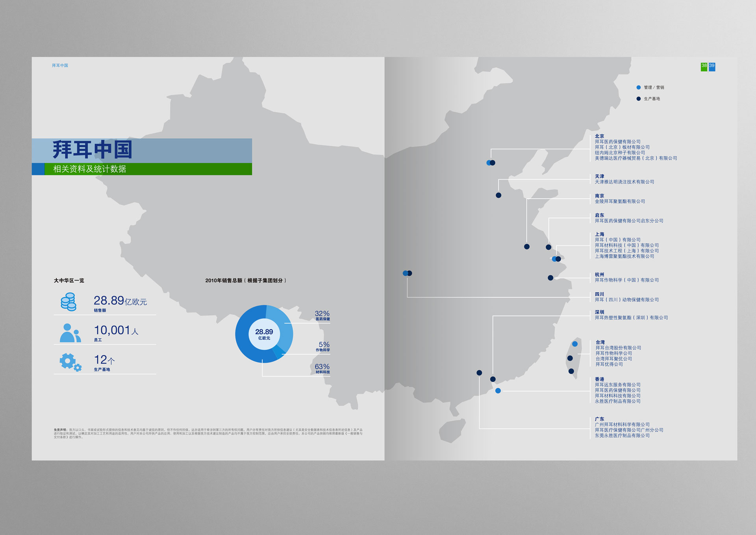Image resolution: width=756 pixels, height=535 pixels.
Task: Click the Hong Kong light blue map marker
Action: click(x=498, y=391)
